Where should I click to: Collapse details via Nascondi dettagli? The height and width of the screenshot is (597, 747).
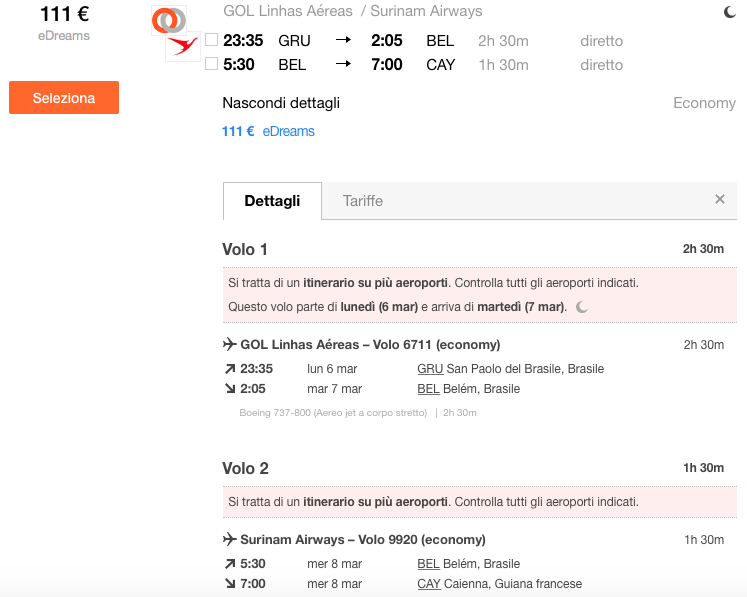click(x=281, y=103)
